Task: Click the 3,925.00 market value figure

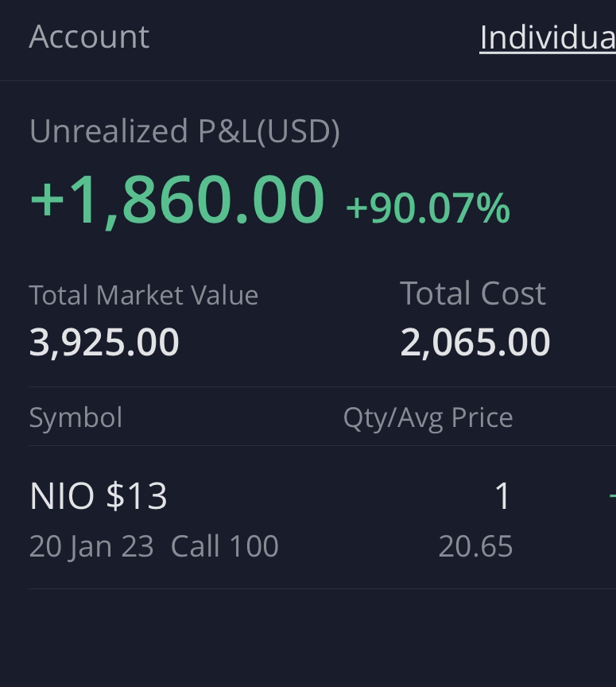Action: [104, 343]
